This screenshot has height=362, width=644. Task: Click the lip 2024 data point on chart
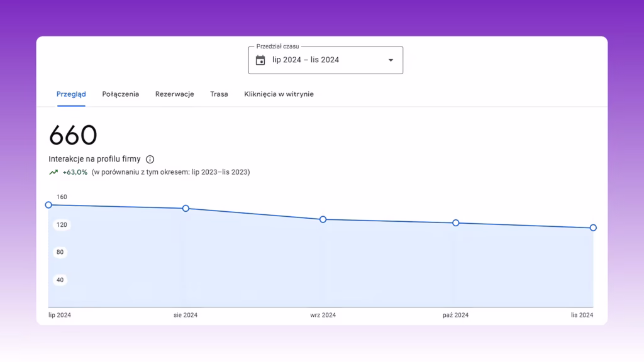tap(48, 205)
